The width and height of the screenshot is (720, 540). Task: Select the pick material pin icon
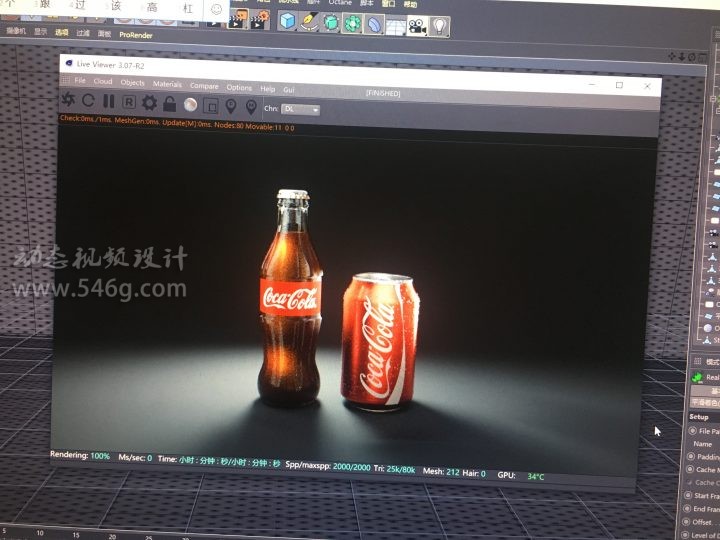point(251,107)
